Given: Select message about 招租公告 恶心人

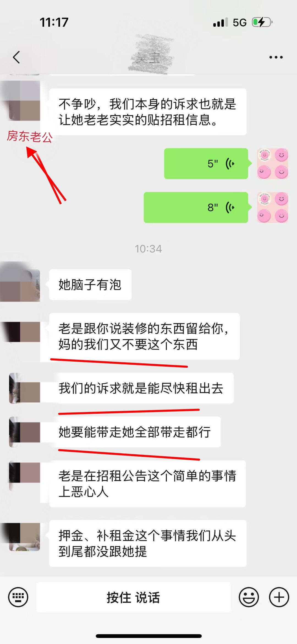Looking at the screenshot, I should (147, 484).
